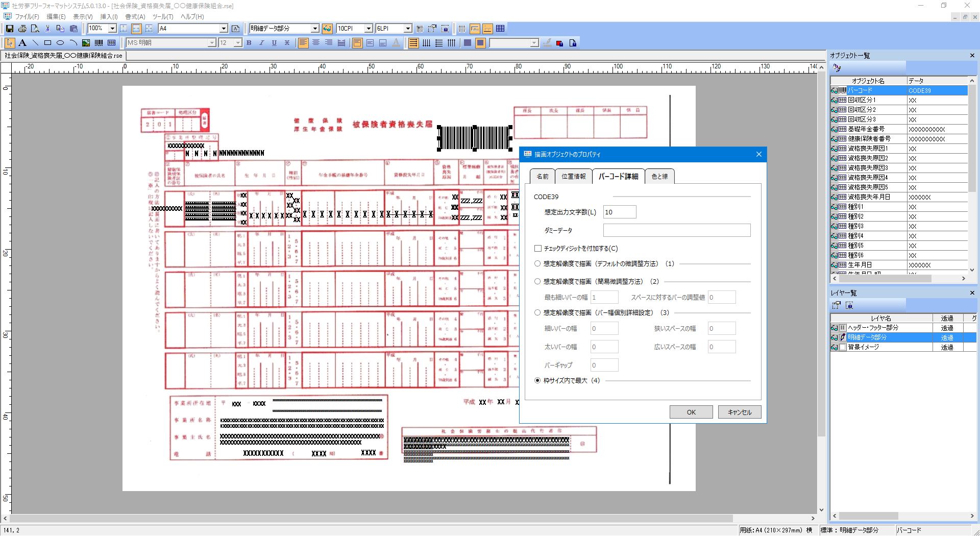Toggle visibility of 回収区分1 object
The image size is (980, 536).
(x=835, y=100)
